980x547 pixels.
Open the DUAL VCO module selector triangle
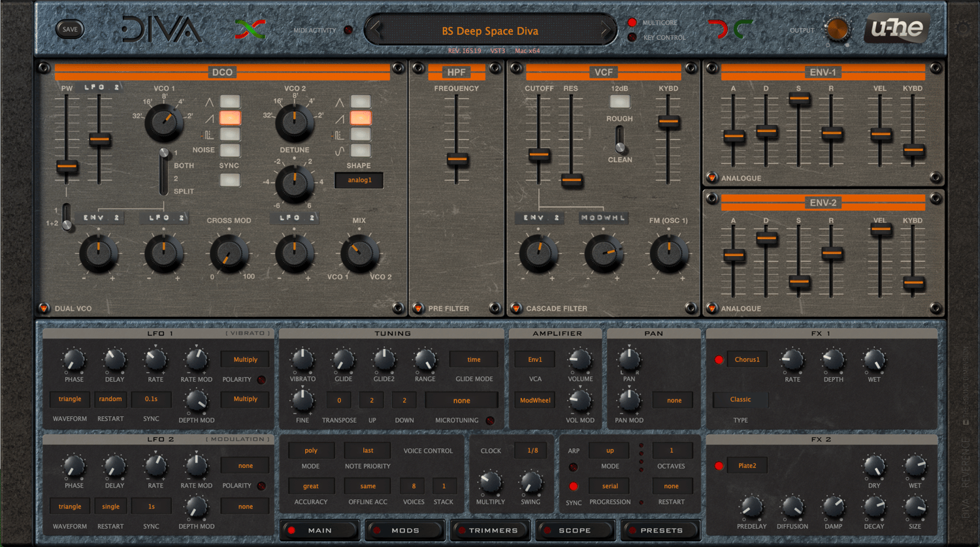44,308
